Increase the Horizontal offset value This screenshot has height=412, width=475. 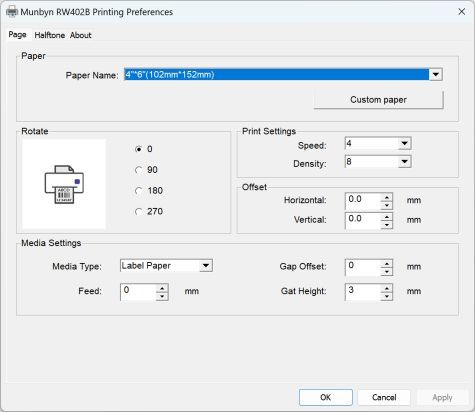point(387,197)
